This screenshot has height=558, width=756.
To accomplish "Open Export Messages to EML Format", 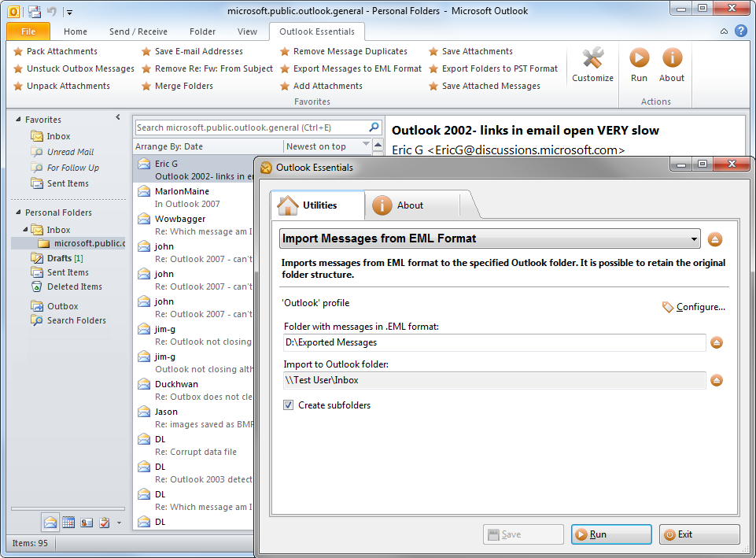I will pos(351,68).
